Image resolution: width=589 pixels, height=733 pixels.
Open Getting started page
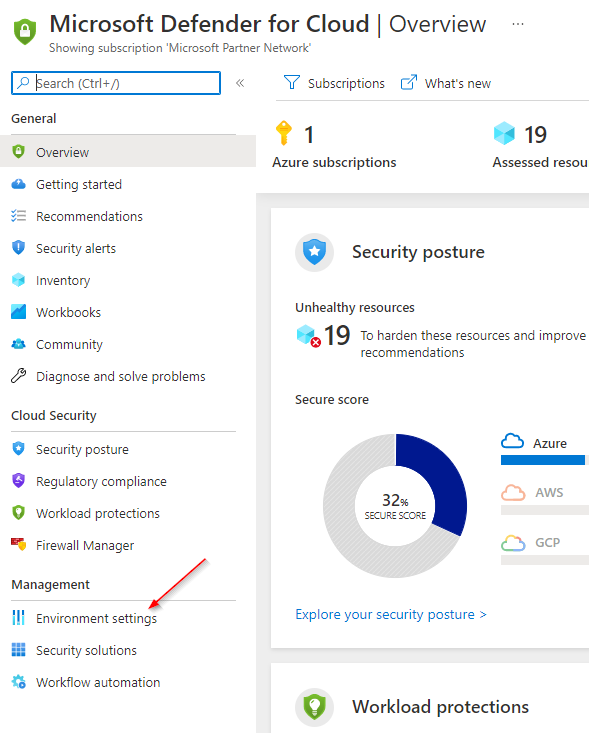point(79,185)
